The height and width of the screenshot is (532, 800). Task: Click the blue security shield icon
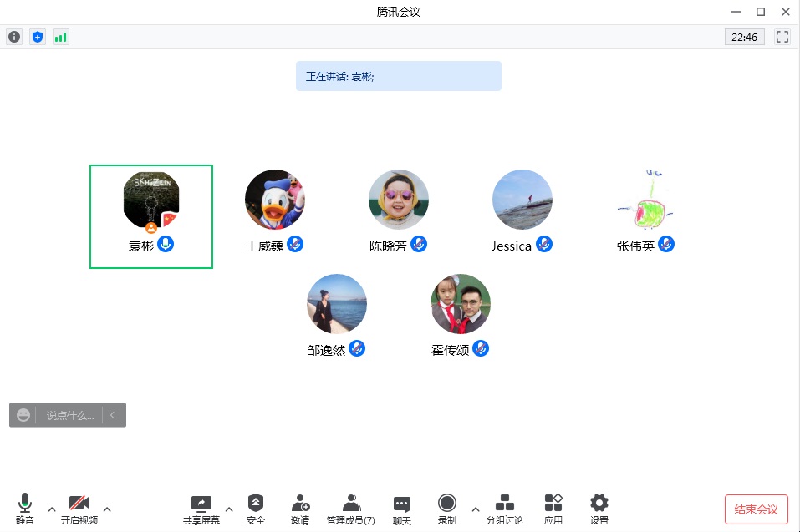38,37
